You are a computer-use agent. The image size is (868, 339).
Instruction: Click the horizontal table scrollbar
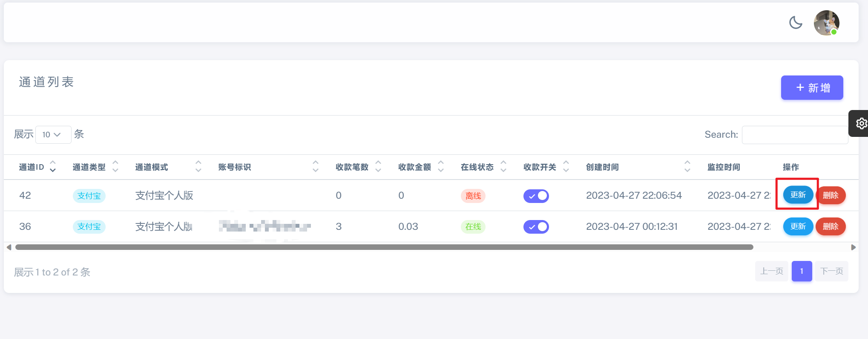383,247
